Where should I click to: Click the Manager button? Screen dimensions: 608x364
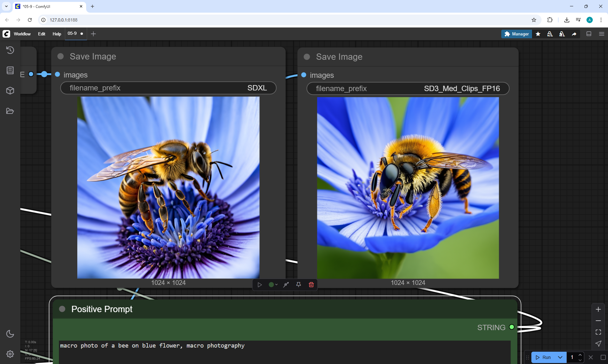[516, 34]
